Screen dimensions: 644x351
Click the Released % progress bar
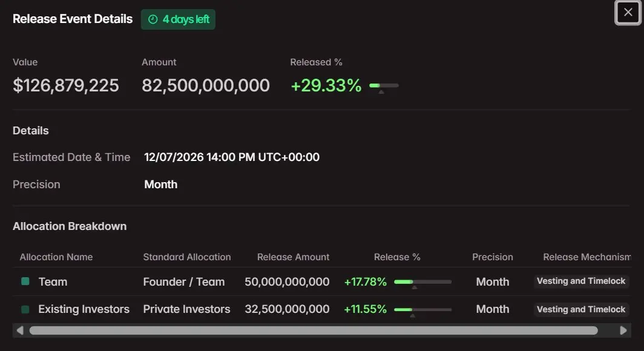click(x=384, y=85)
